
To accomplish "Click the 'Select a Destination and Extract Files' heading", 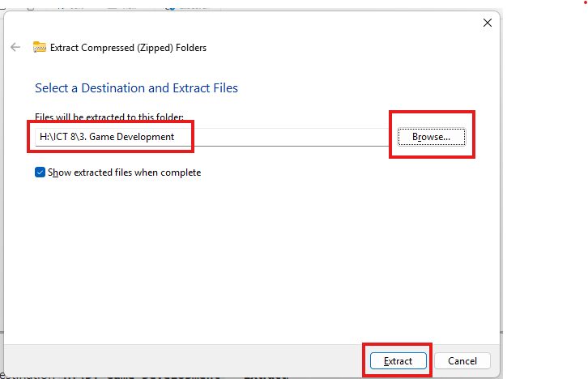I will pos(137,88).
